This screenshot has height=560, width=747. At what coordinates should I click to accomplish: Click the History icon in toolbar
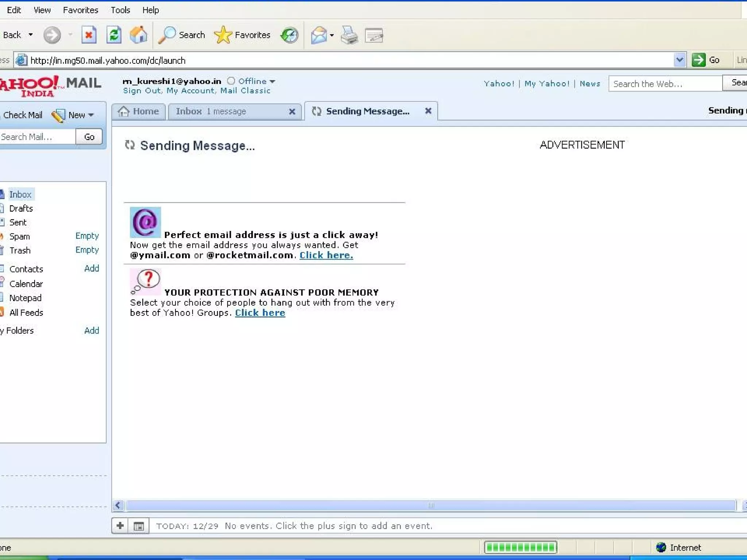[x=290, y=35]
